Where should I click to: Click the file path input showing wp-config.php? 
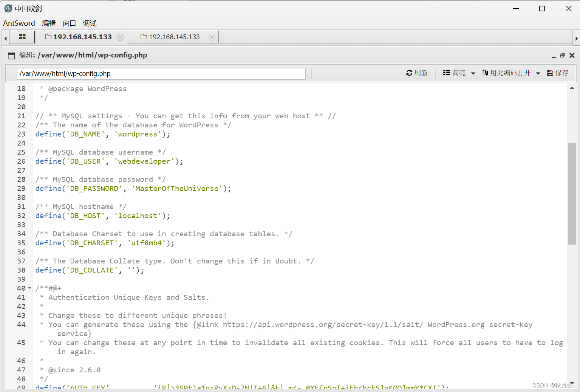(161, 73)
